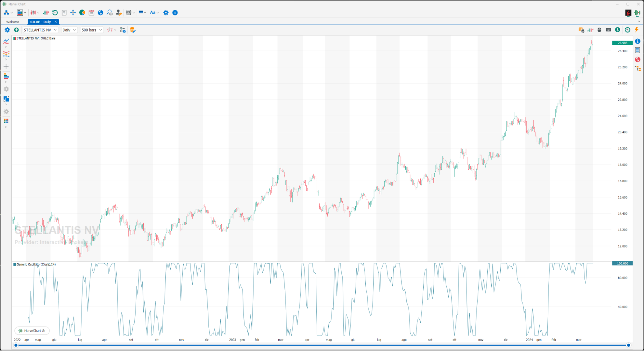Select the multi-line drawing tool in left sidebar
Viewport: 644px width, 351px height.
[6, 54]
